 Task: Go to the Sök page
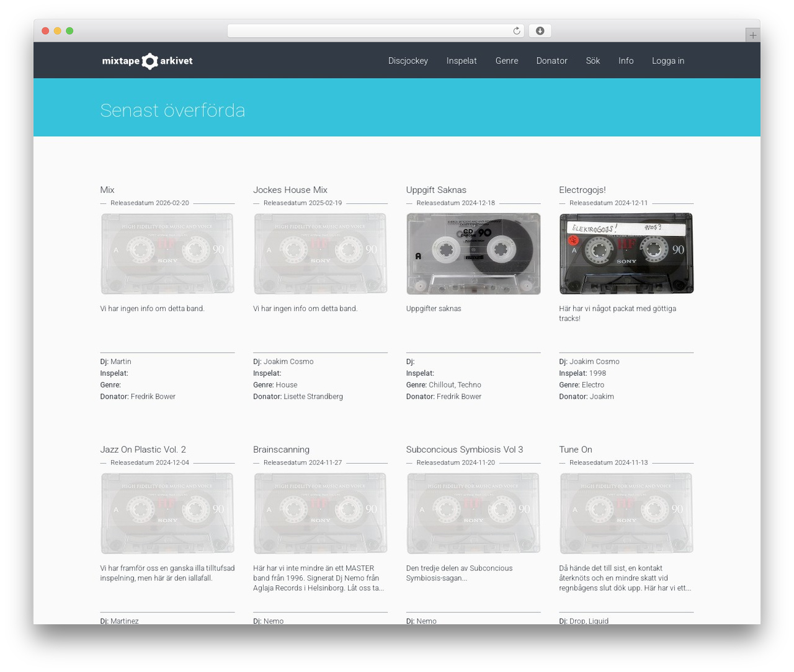[x=593, y=61]
